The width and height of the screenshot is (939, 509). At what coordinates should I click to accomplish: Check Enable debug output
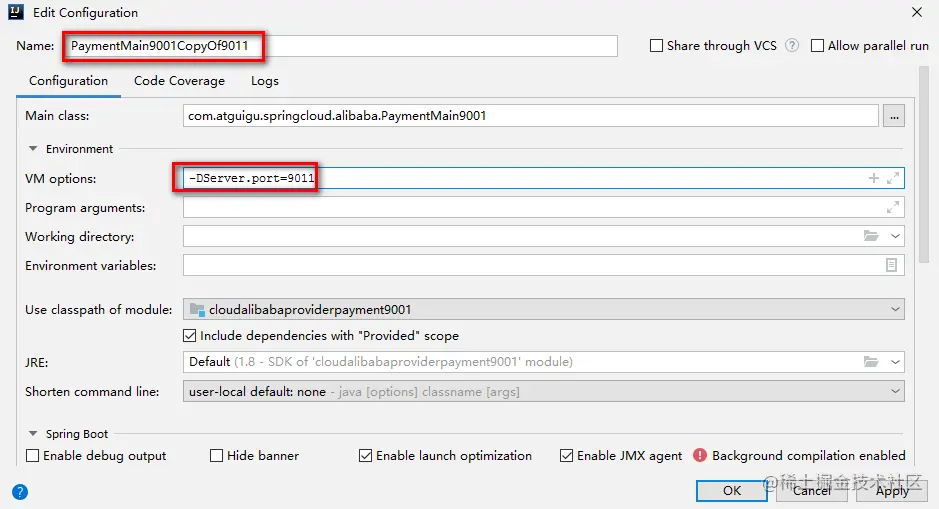click(32, 456)
